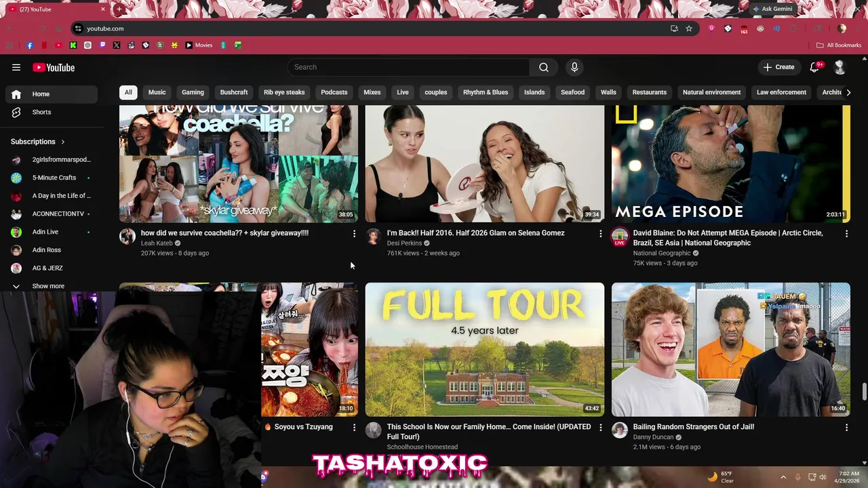Open the YouTube bookmark in bookmarks bar

[58, 45]
